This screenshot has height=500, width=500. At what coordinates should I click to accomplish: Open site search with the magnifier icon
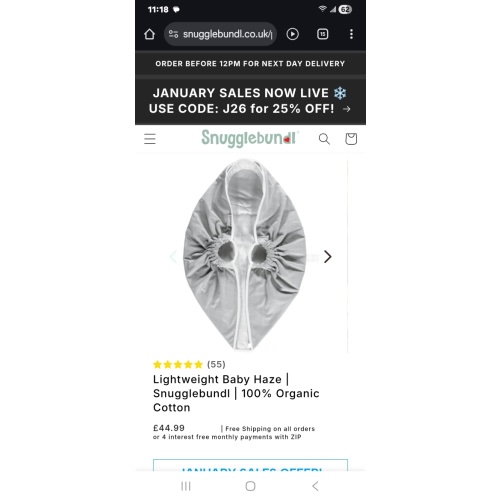click(x=324, y=139)
